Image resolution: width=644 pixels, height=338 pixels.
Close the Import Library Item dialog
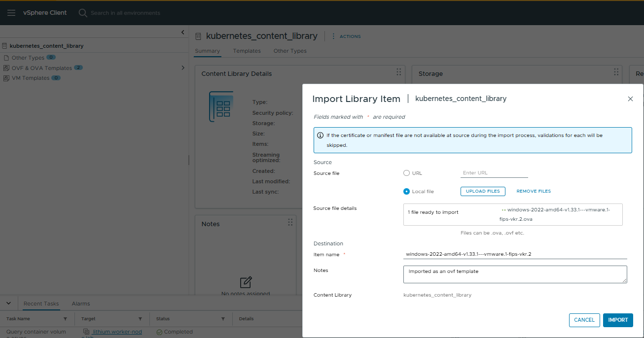[x=630, y=99]
